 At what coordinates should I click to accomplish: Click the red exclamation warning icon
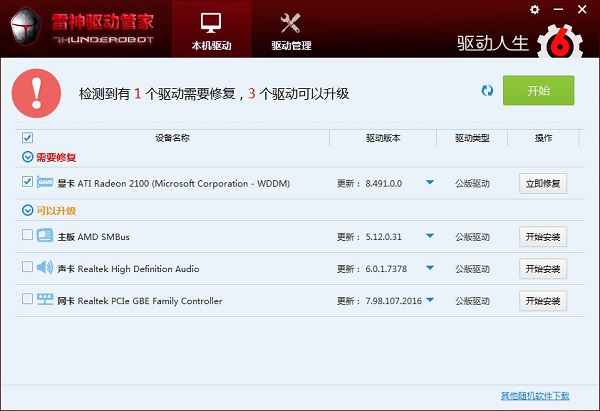click(x=37, y=92)
